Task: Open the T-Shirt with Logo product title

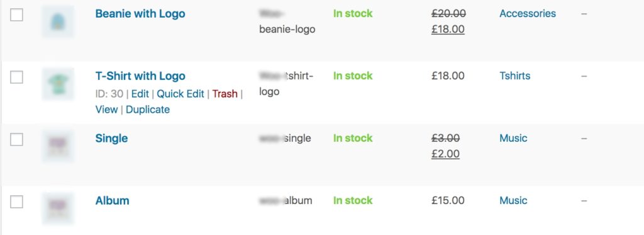Action: tap(140, 76)
